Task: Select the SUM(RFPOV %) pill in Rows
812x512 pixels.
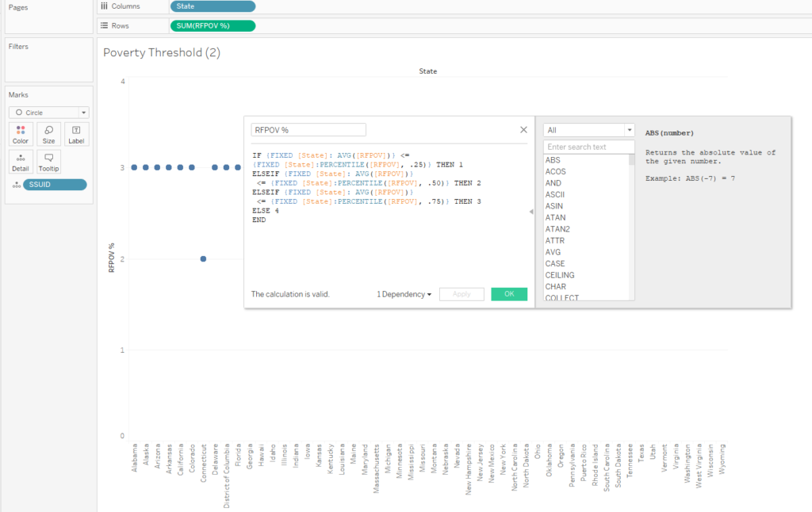Action: (x=213, y=25)
